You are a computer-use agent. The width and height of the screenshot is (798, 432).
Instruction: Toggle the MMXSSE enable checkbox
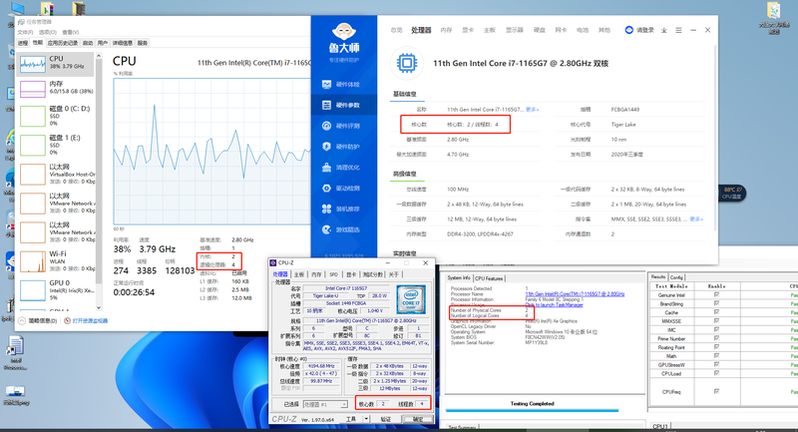pos(716,321)
